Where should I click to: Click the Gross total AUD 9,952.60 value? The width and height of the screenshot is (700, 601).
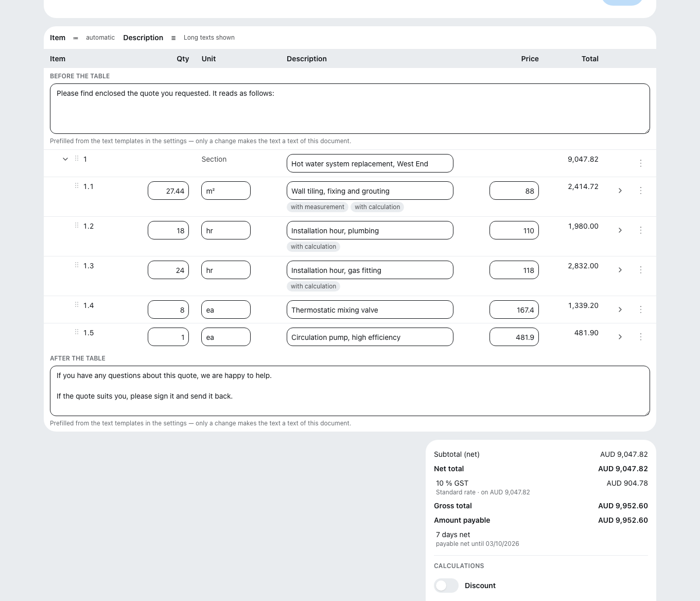pos(623,506)
